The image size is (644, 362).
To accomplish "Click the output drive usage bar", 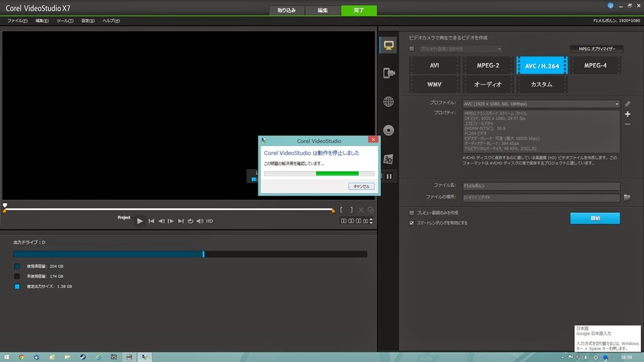I will [190, 255].
